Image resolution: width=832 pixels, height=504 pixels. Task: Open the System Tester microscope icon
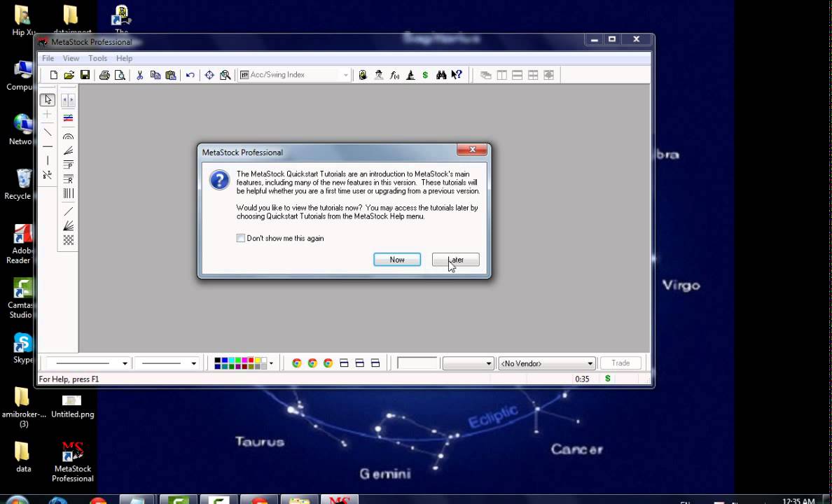click(x=410, y=76)
